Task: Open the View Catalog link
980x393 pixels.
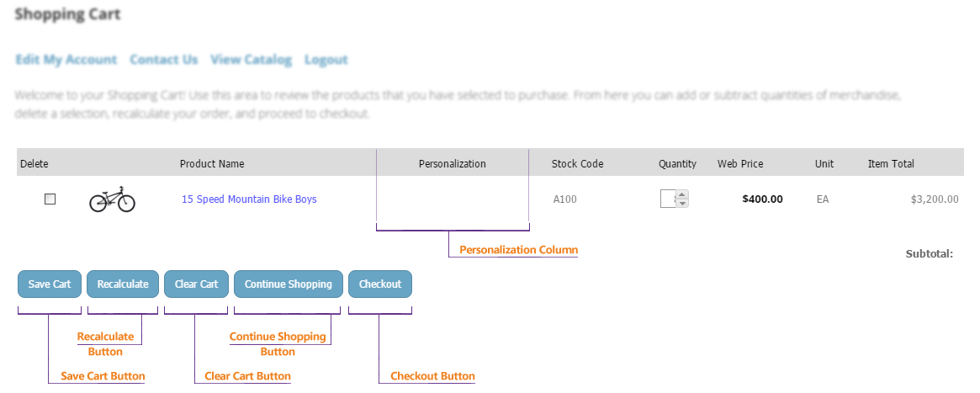Action: [251, 60]
